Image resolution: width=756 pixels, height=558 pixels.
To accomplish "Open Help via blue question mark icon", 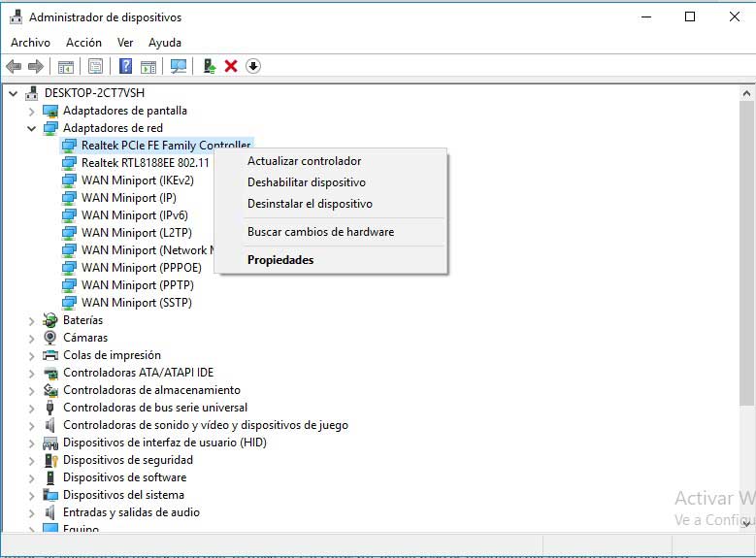I will coord(125,66).
